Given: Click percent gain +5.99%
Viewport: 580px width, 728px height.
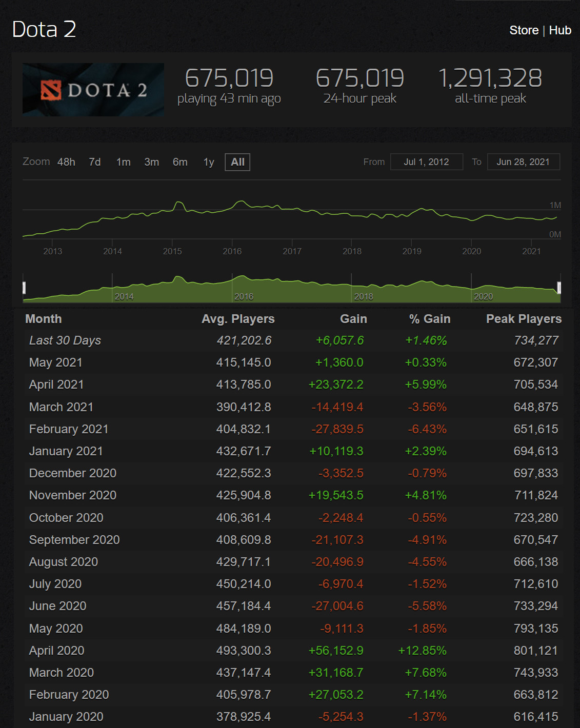Looking at the screenshot, I should 426,385.
